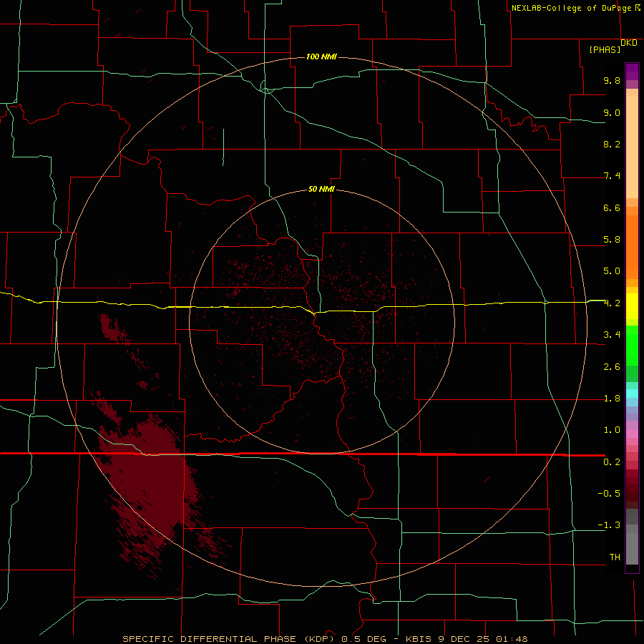The height and width of the screenshot is (644, 644).
Task: Click the 50 NMI range ring label
Action: click(321, 189)
